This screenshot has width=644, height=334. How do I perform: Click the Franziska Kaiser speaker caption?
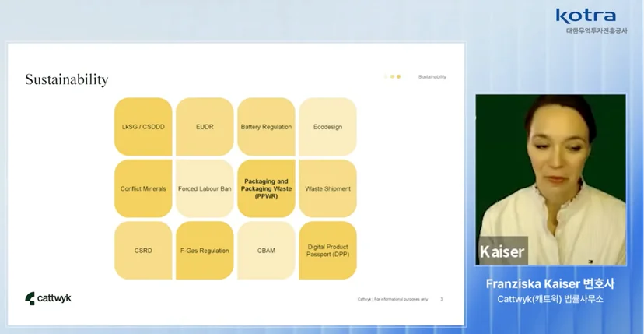tap(551, 284)
